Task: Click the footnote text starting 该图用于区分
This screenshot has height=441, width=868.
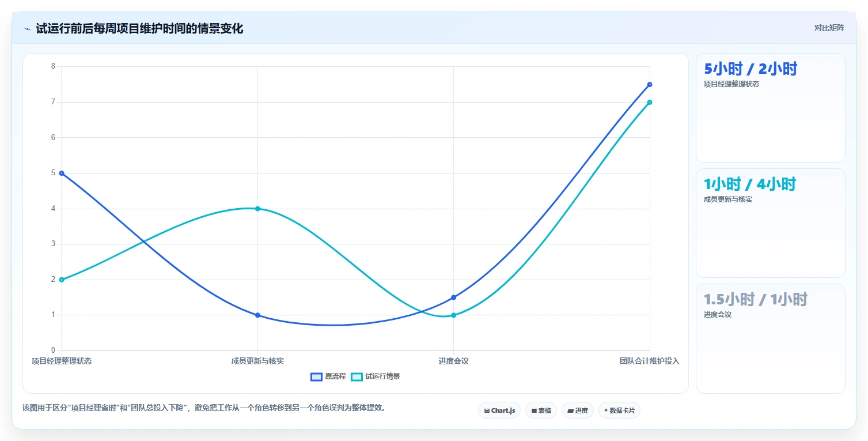Action: click(204, 408)
